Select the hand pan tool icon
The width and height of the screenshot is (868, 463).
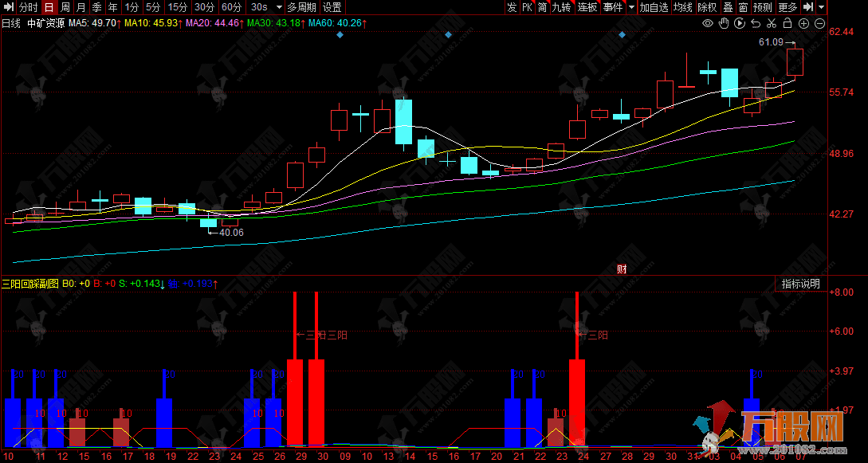point(723,23)
